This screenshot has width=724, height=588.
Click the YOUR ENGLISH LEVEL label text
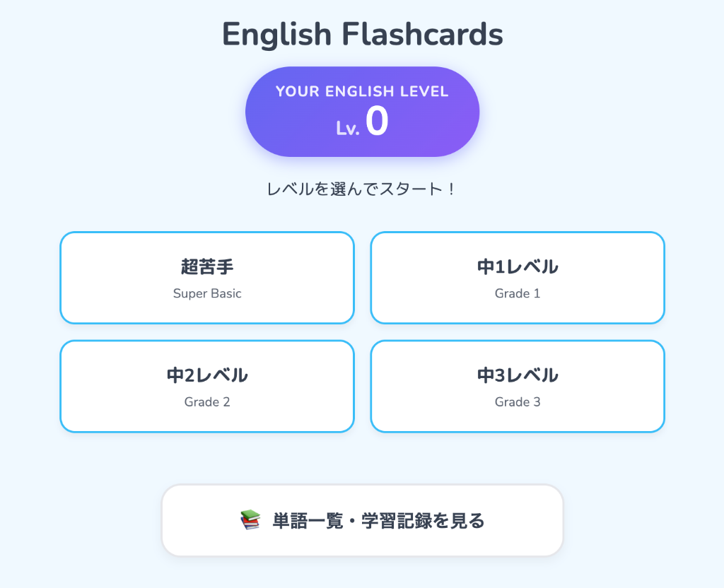pos(362,91)
